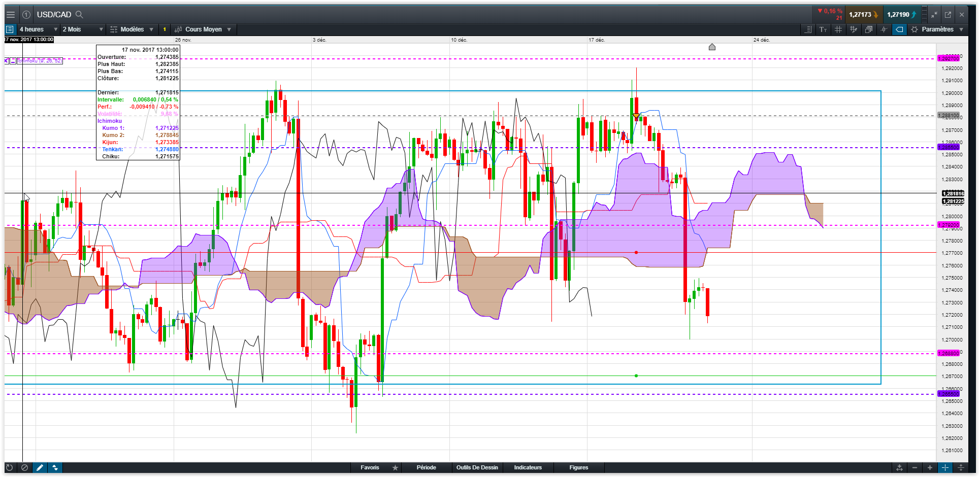The image size is (980, 477).
Task: Click the clear drawings circle-slash icon
Action: click(24, 467)
